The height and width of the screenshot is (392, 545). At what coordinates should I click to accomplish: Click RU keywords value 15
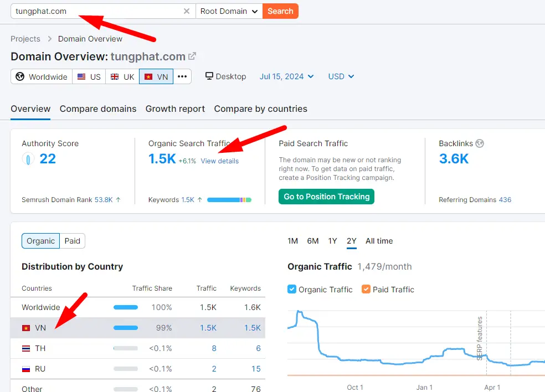[x=256, y=369]
